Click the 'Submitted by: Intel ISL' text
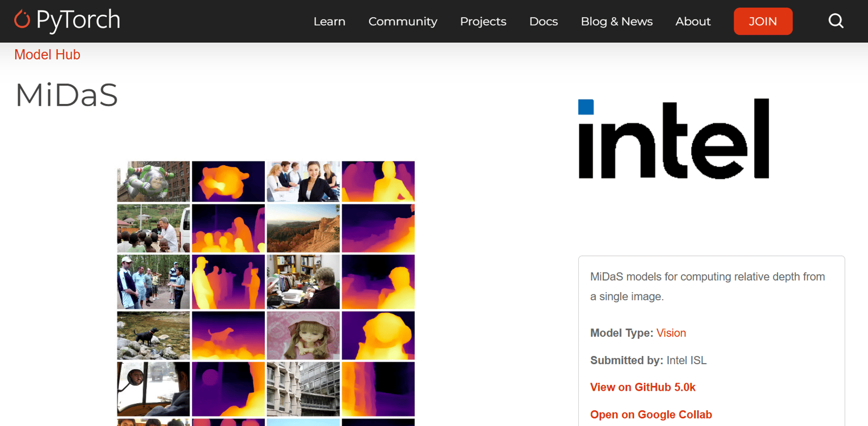868x426 pixels. [x=648, y=360]
